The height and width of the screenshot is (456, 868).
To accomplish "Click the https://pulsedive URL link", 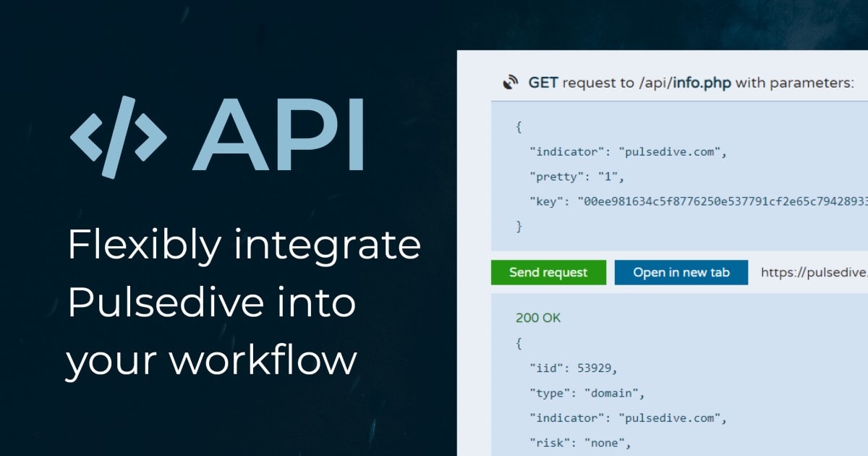I will (x=813, y=272).
